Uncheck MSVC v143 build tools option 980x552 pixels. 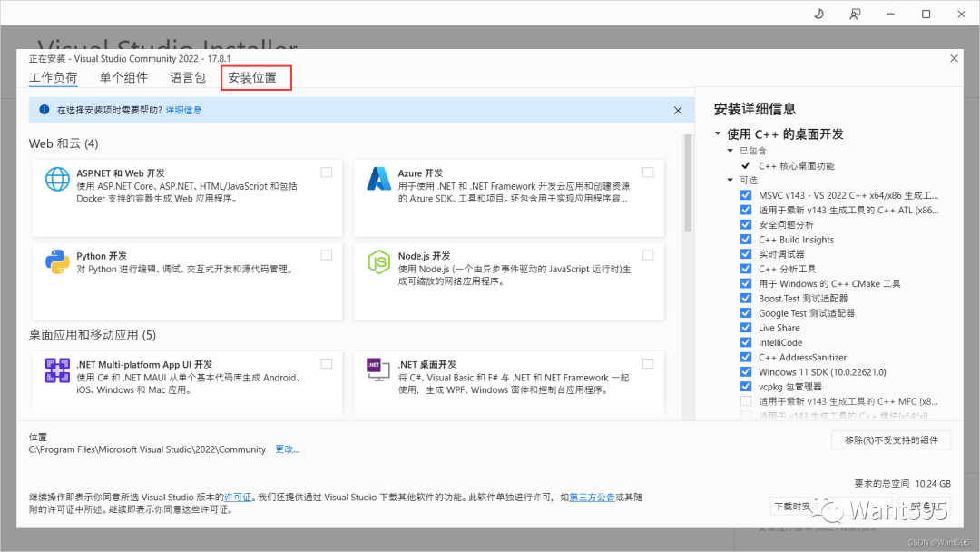tap(746, 195)
